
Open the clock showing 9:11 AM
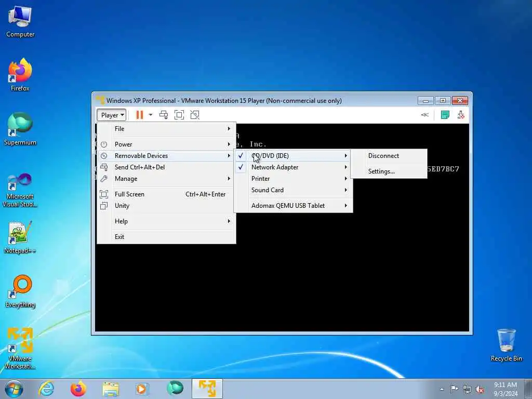[506, 389]
